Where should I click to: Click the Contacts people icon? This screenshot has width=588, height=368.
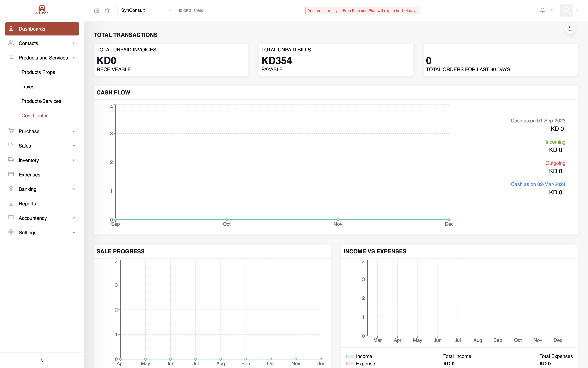(11, 43)
